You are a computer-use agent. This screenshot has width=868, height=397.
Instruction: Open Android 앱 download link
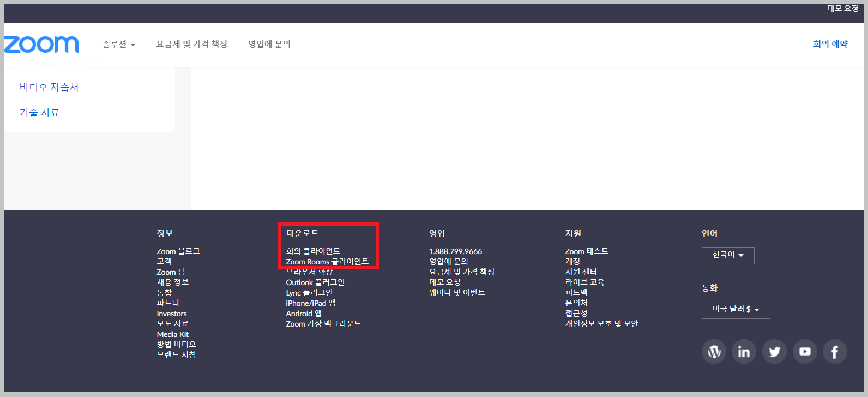click(304, 314)
